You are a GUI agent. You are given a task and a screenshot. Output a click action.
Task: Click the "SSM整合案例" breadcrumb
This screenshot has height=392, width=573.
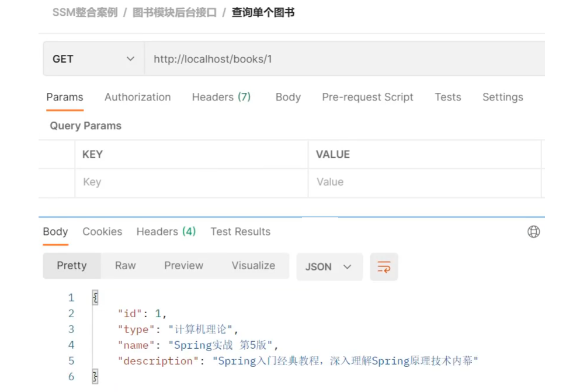[x=85, y=12]
